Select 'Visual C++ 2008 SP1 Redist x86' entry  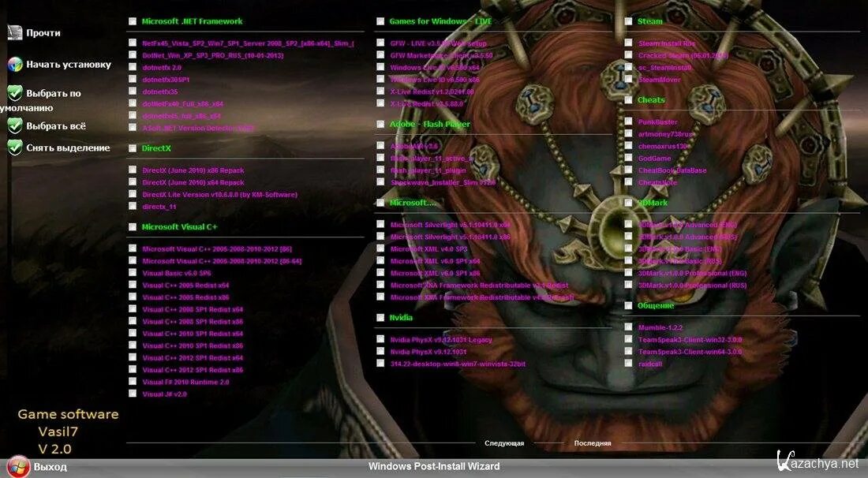pyautogui.click(x=193, y=322)
